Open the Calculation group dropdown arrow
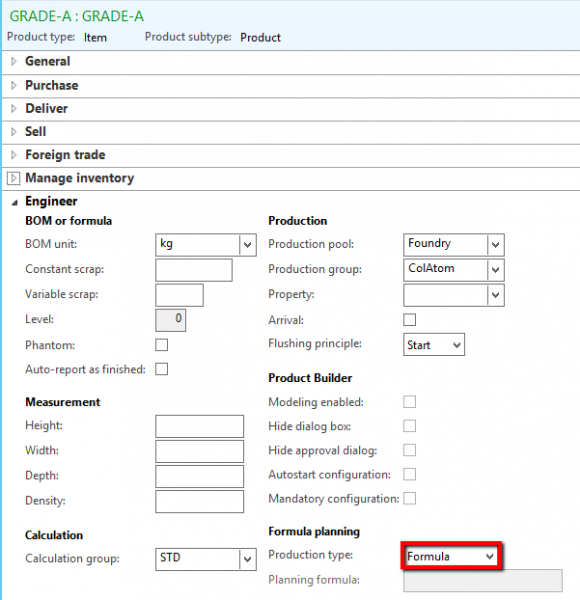 [x=248, y=559]
